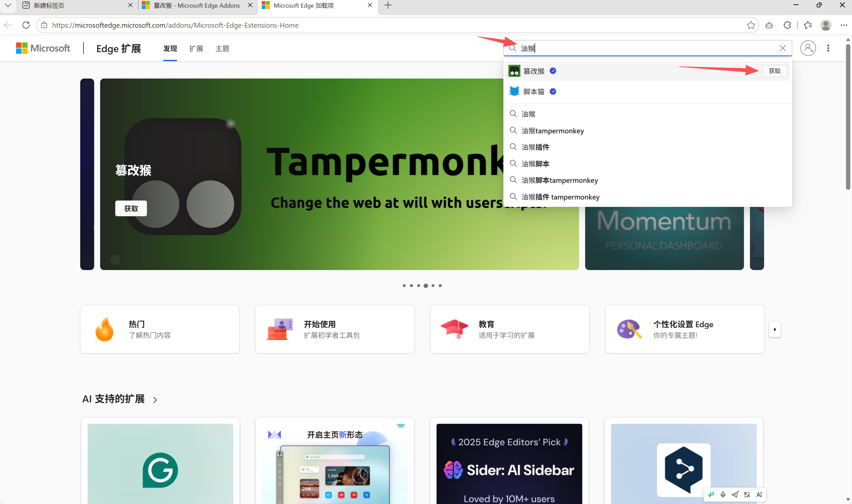
Task: Expand more categories with right arrow
Action: (x=774, y=329)
